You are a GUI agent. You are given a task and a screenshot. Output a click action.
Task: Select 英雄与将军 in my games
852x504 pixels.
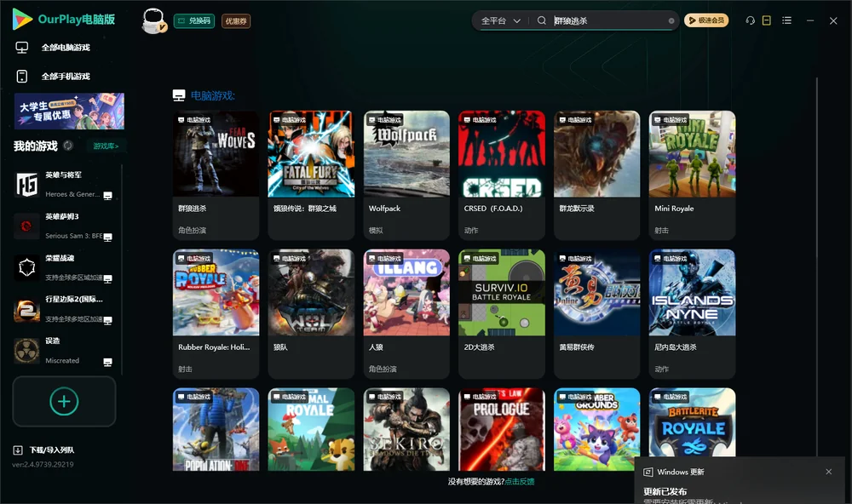[64, 185]
